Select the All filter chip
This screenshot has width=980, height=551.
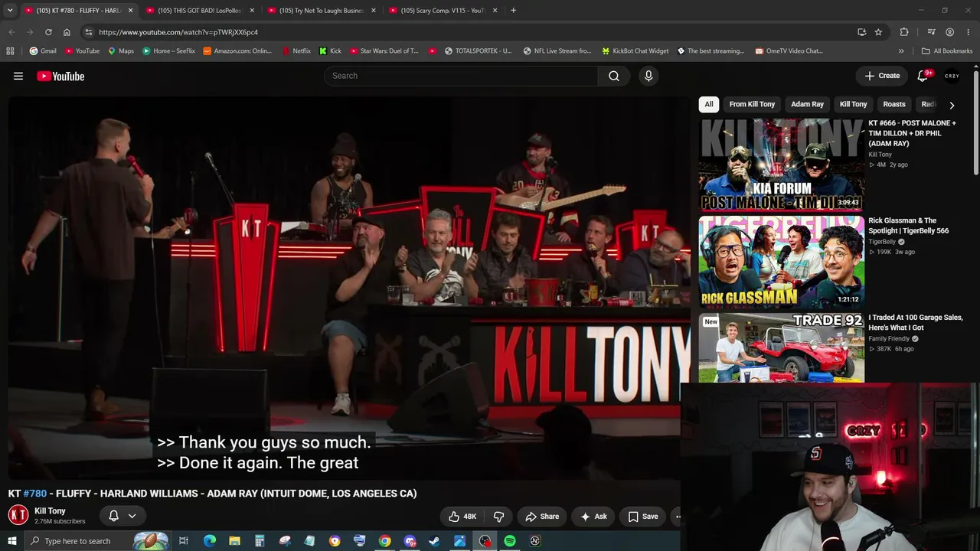tap(709, 104)
